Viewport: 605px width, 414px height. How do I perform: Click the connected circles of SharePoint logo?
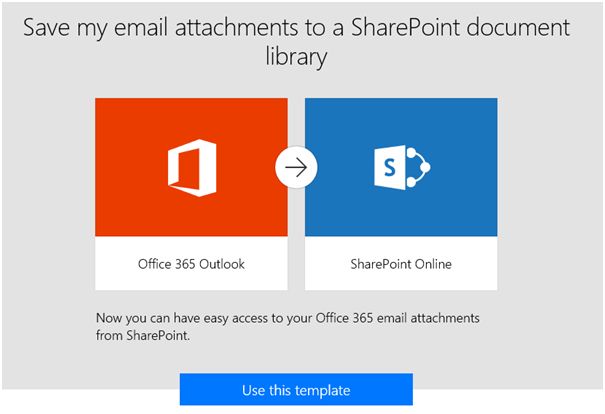pos(418,167)
